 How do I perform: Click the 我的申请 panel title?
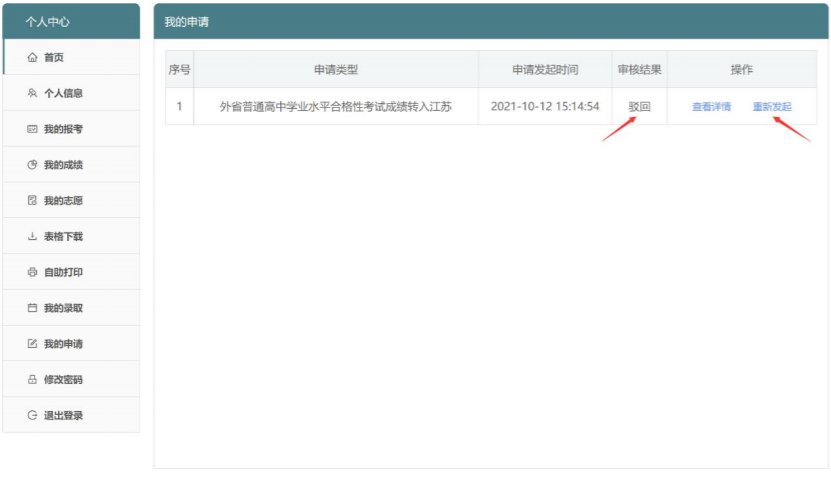187,22
